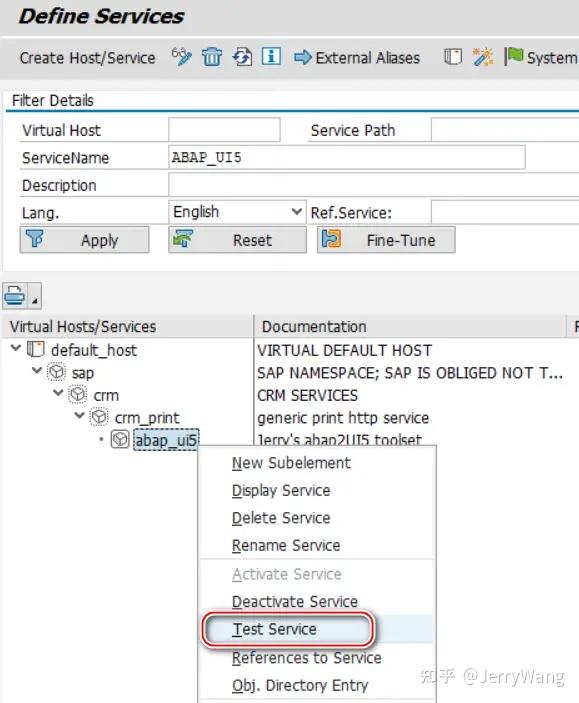Collapse the default_host tree node

click(16, 348)
